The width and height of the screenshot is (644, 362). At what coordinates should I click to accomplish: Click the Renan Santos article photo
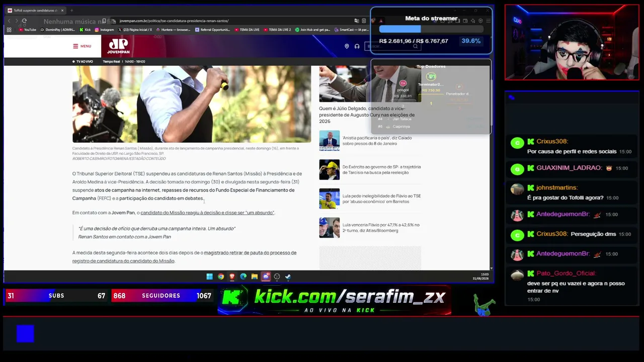(192, 104)
